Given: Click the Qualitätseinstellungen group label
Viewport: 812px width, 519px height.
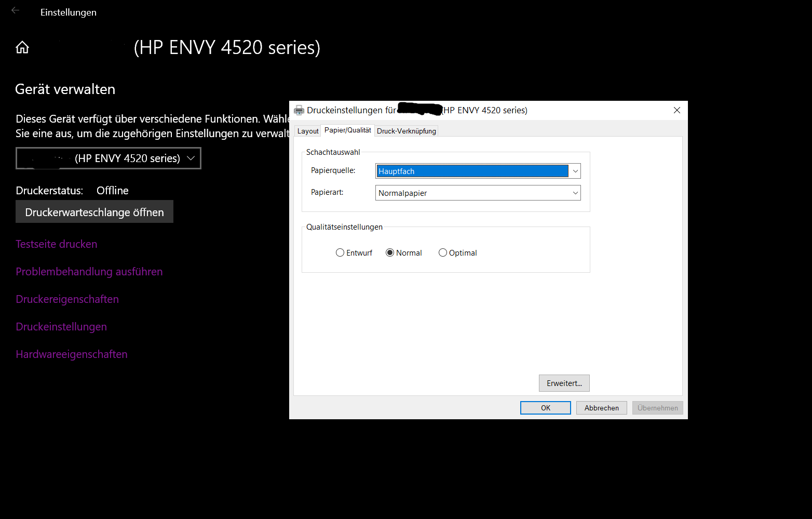Looking at the screenshot, I should [x=344, y=227].
